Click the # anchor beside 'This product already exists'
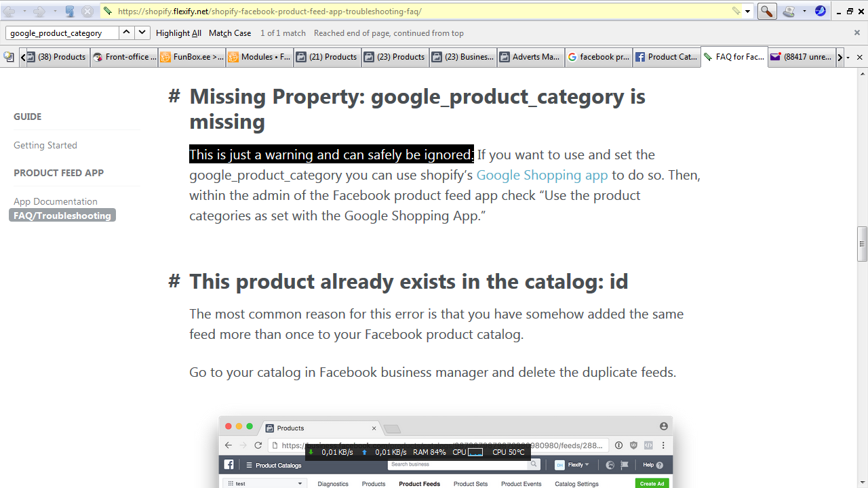Screen dimensions: 868x488 174,281
